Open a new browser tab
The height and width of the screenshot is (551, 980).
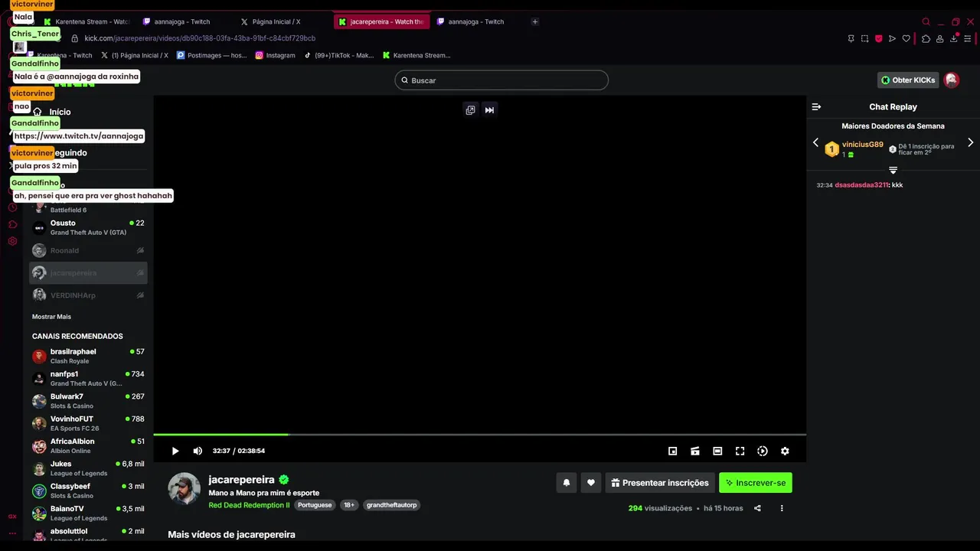pos(535,21)
